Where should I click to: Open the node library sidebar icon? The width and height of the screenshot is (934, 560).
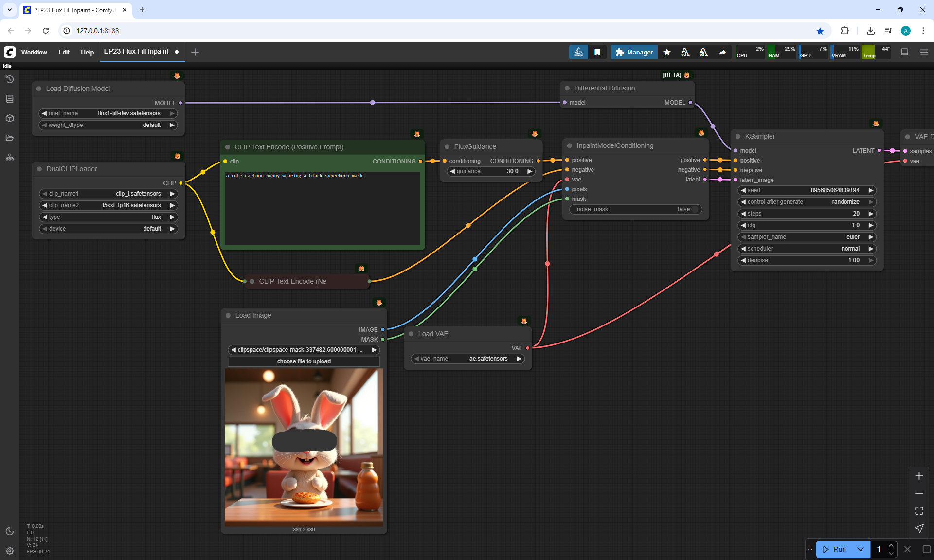point(10,99)
